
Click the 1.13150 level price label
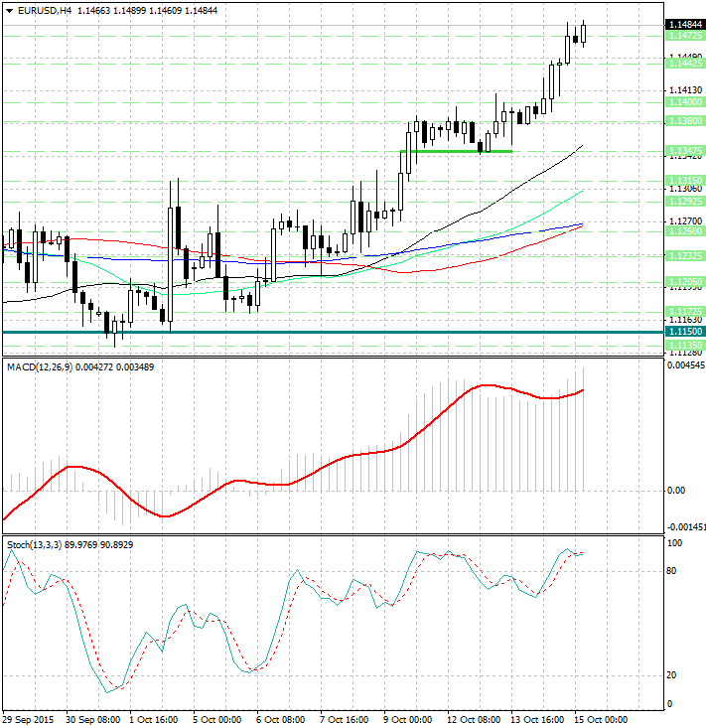click(685, 180)
